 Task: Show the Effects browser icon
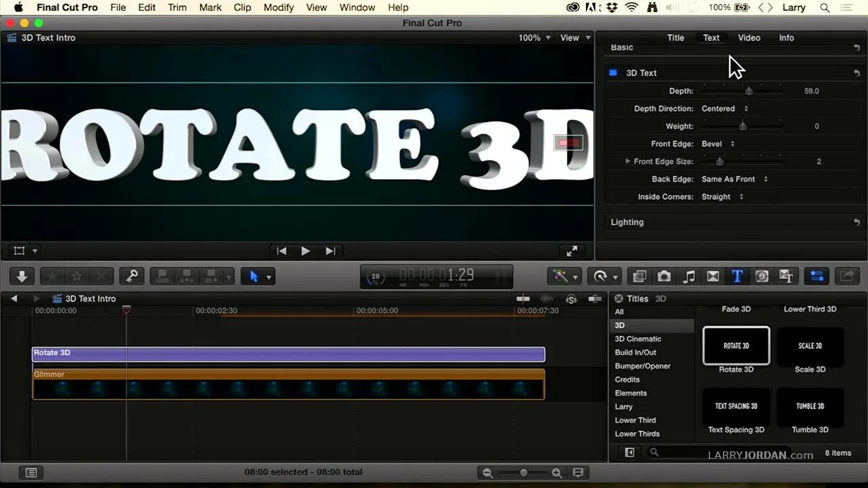pyautogui.click(x=639, y=277)
